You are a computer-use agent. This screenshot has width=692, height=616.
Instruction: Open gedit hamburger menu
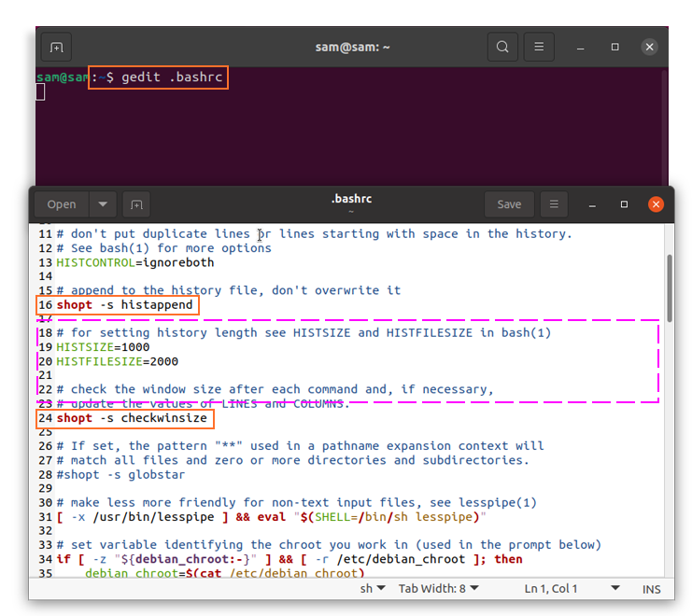(x=554, y=204)
